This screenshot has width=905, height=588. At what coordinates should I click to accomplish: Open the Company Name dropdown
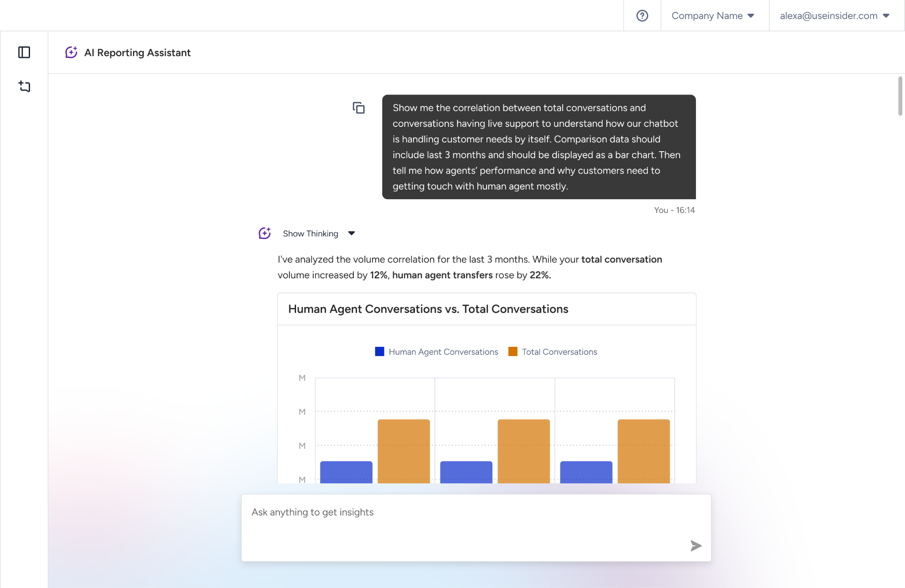pyautogui.click(x=713, y=16)
